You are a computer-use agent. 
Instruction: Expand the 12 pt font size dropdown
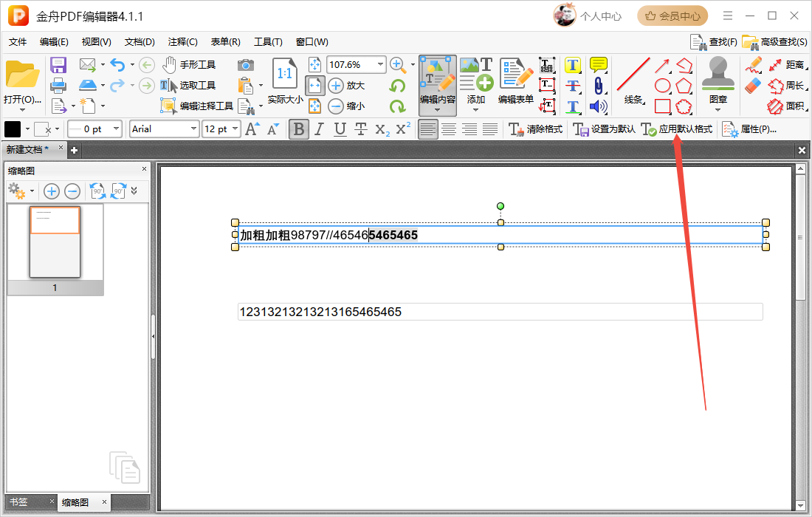(235, 129)
